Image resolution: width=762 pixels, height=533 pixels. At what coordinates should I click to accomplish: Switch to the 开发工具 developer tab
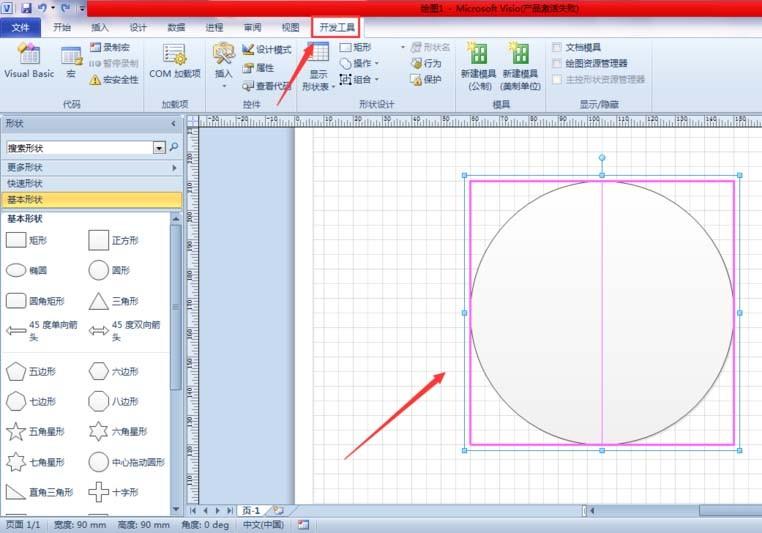tap(336, 27)
